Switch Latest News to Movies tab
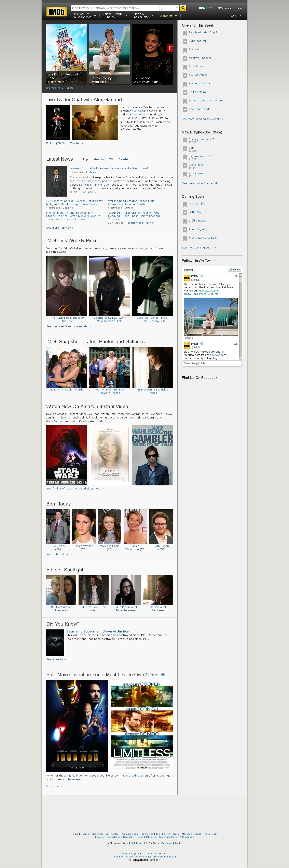The width and height of the screenshot is (289, 868). (x=98, y=159)
